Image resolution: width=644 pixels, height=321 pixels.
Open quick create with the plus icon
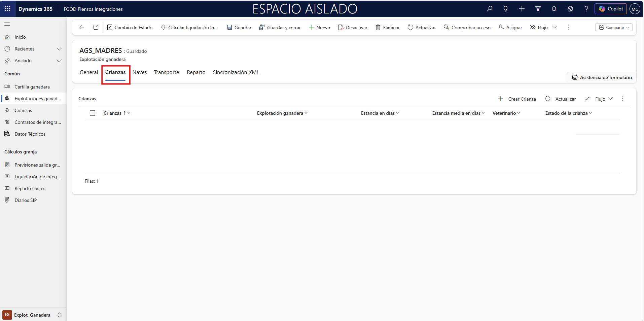pos(522,9)
